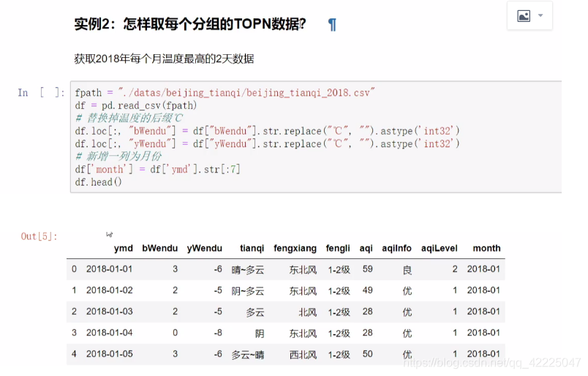The width and height of the screenshot is (588, 376).
Task: Click the fengxiang column header
Action: [x=295, y=249]
